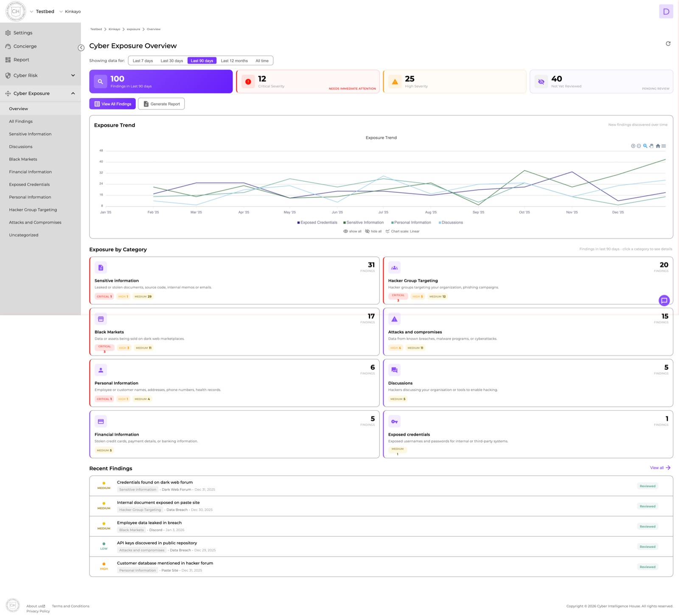Show all series via the eye icon

[352, 231]
